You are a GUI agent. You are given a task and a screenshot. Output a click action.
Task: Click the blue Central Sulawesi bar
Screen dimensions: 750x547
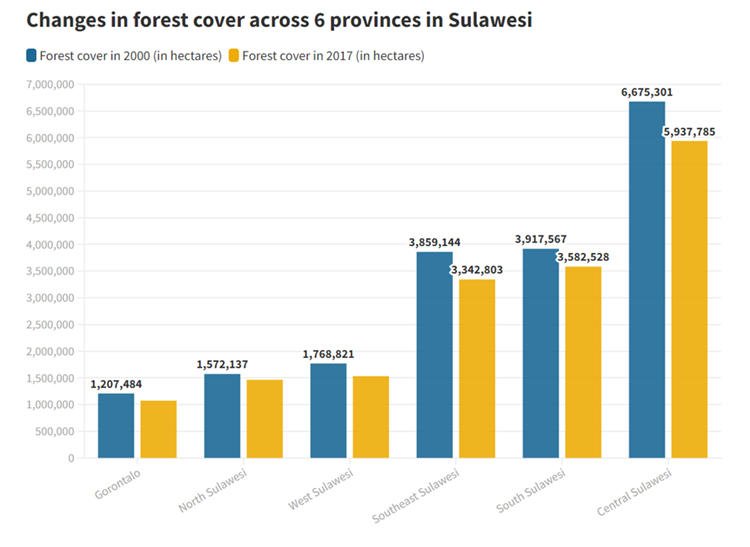click(647, 279)
